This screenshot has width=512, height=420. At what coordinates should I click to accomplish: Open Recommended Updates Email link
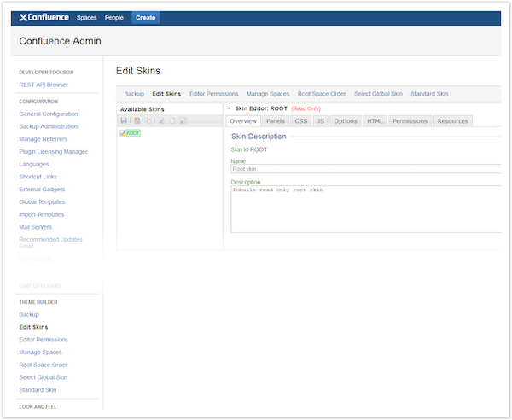click(50, 242)
